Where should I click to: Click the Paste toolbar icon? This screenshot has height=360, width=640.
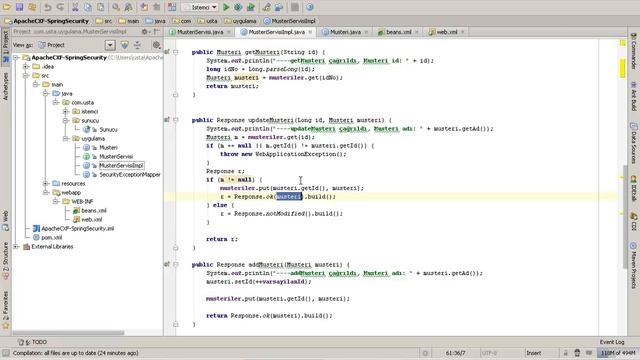click(x=100, y=7)
